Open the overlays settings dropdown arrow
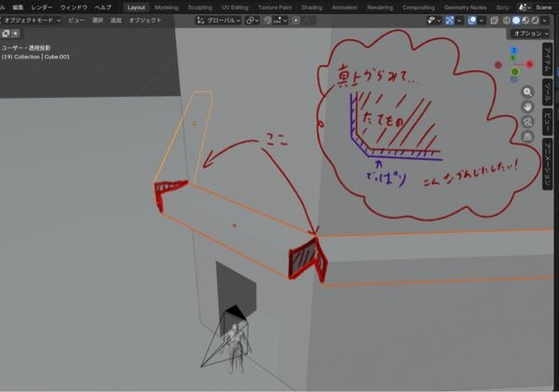 coord(482,20)
